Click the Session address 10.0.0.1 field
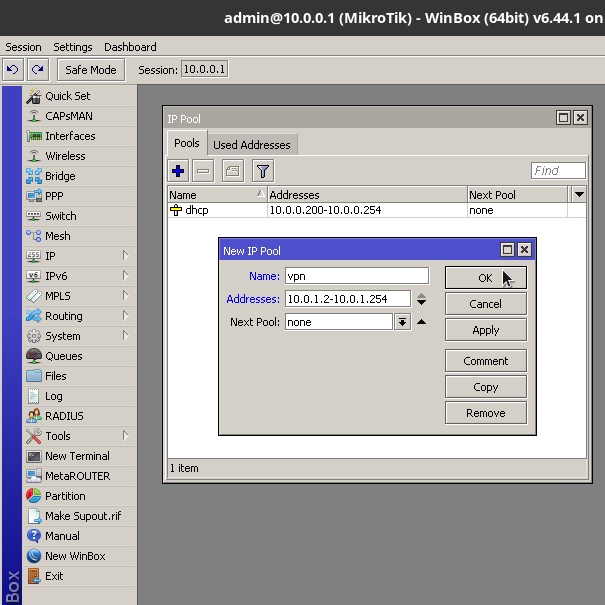This screenshot has height=605, width=605. (x=204, y=69)
